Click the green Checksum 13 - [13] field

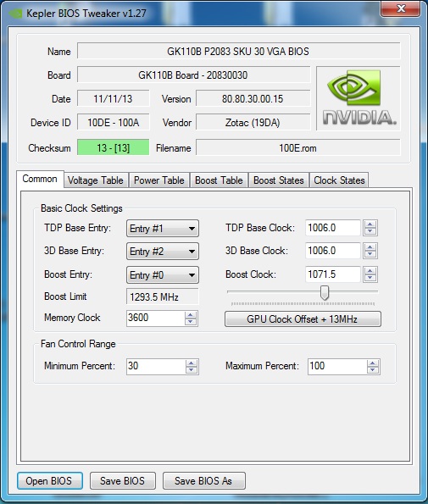114,148
